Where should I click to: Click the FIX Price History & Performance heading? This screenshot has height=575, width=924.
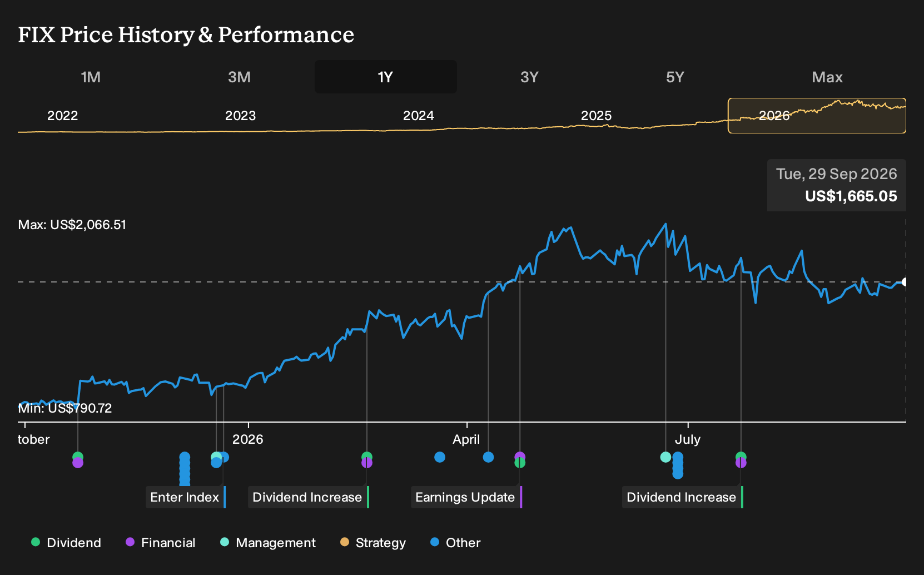pyautogui.click(x=186, y=34)
